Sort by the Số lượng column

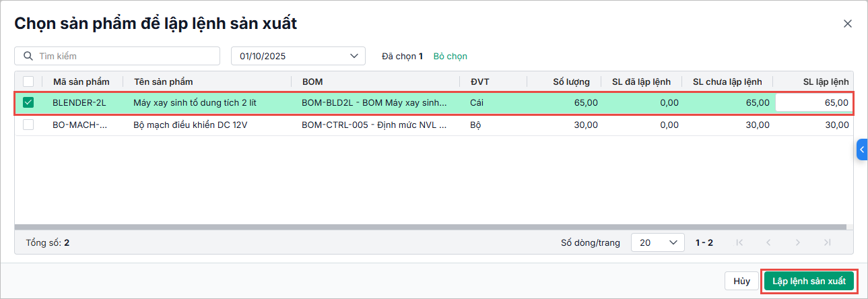(571, 81)
